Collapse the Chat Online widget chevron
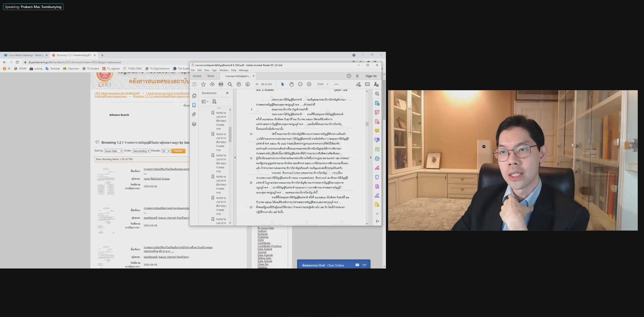 tap(364, 265)
